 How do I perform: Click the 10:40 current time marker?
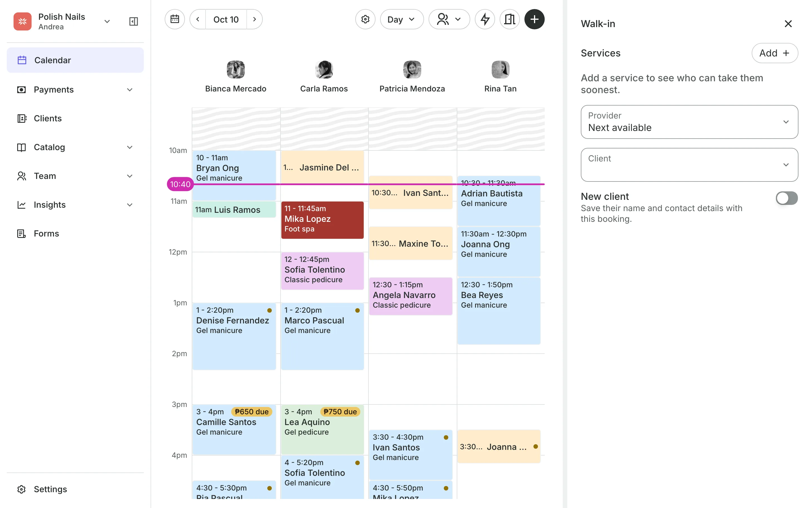click(x=180, y=184)
